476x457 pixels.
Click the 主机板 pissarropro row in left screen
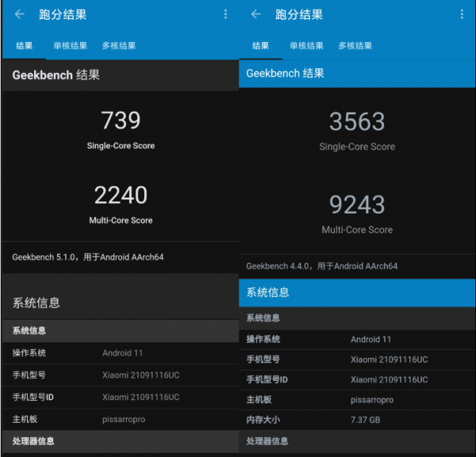pos(121,420)
